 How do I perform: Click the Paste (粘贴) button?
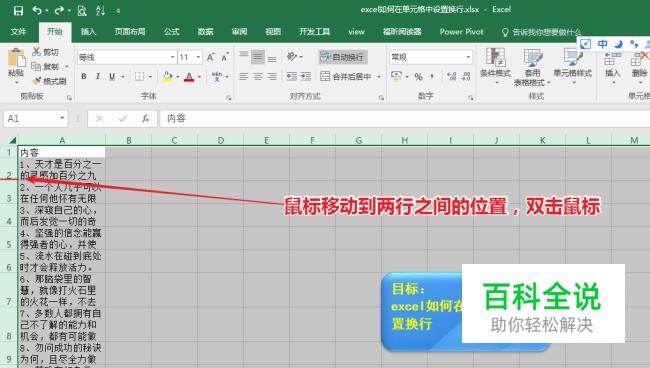(x=16, y=66)
